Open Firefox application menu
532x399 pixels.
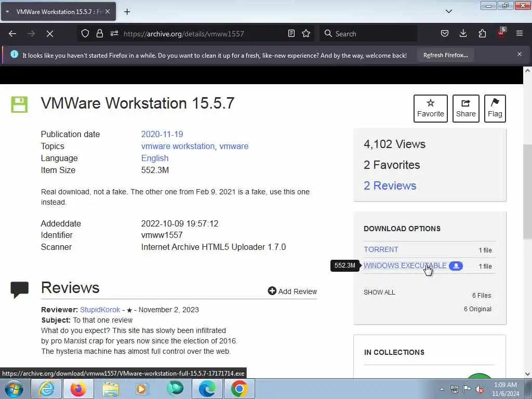[520, 33]
